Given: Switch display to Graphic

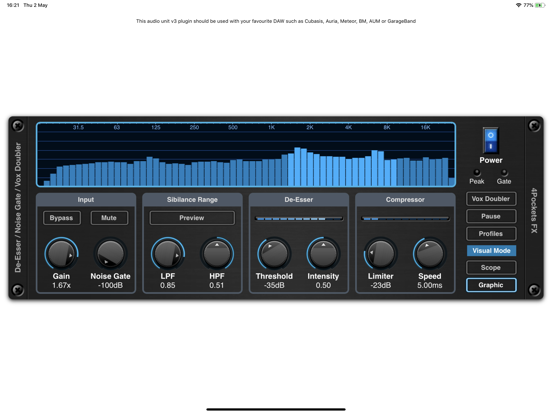Looking at the screenshot, I should pos(491,285).
